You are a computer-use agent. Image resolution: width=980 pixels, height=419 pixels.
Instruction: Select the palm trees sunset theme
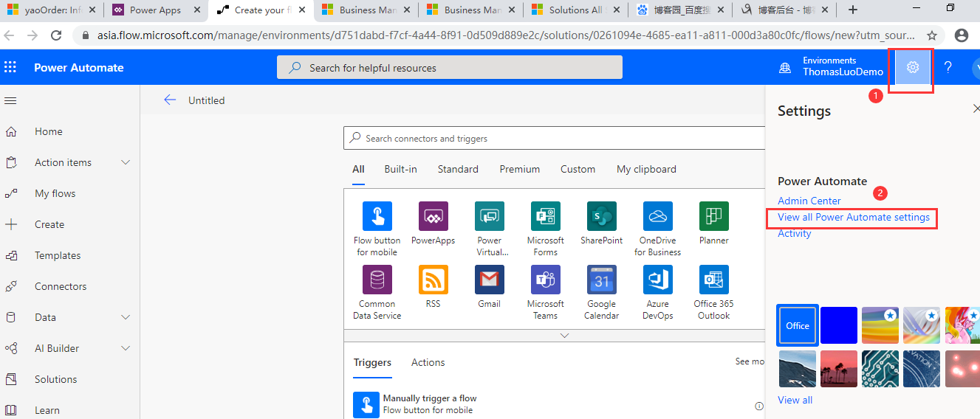pos(839,369)
